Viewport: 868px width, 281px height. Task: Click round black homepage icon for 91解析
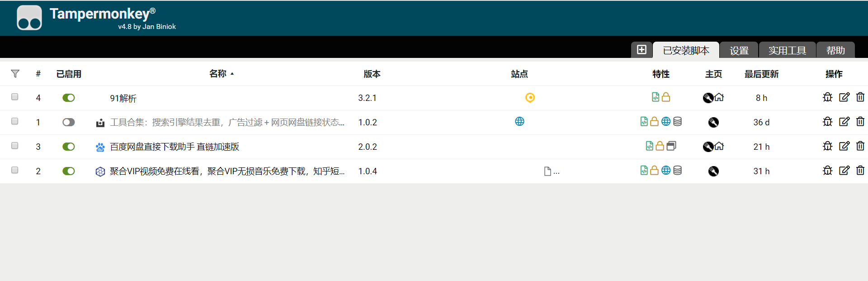tap(708, 98)
